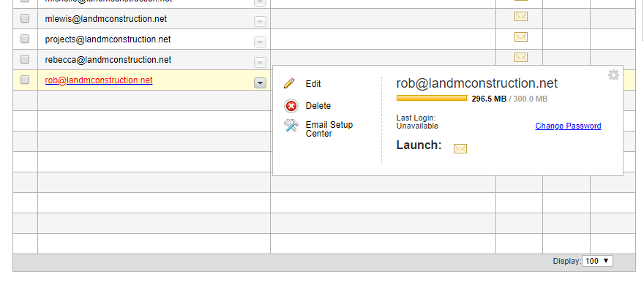Click the 300.0 MB quota value
The width and height of the screenshot is (644, 282).
click(x=531, y=99)
